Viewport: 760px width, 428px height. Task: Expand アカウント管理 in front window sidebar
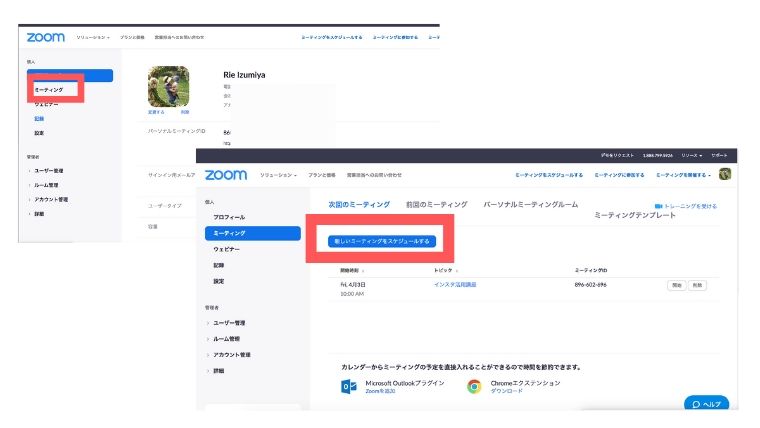coord(232,355)
